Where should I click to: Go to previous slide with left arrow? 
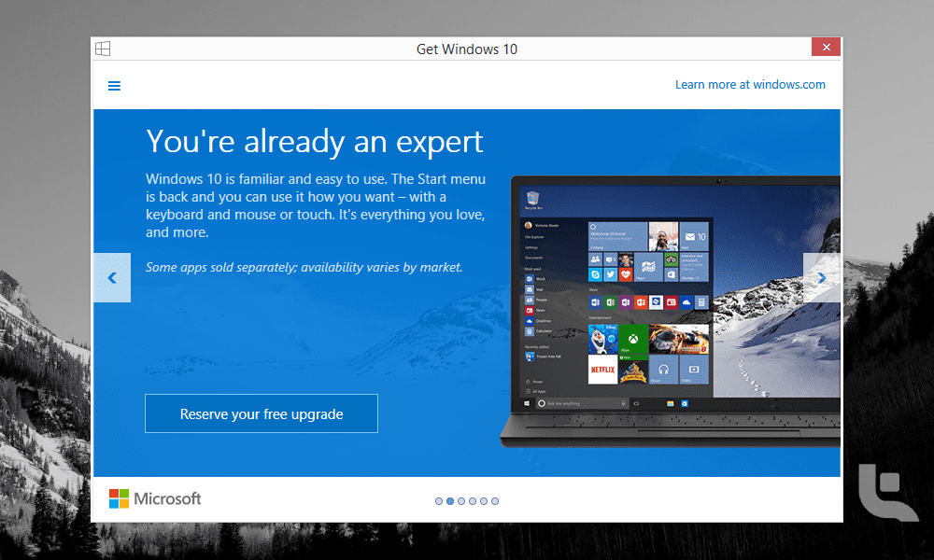[x=112, y=278]
